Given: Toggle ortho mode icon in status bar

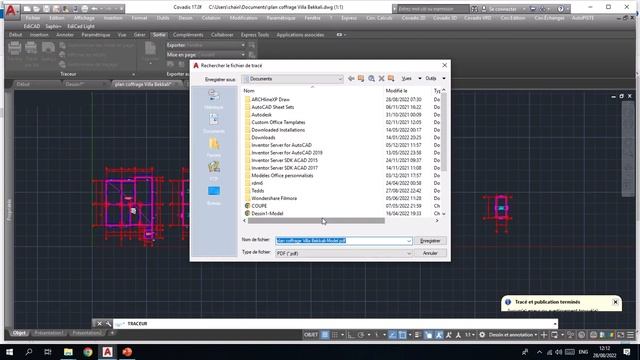Looking at the screenshot, I should [351, 335].
